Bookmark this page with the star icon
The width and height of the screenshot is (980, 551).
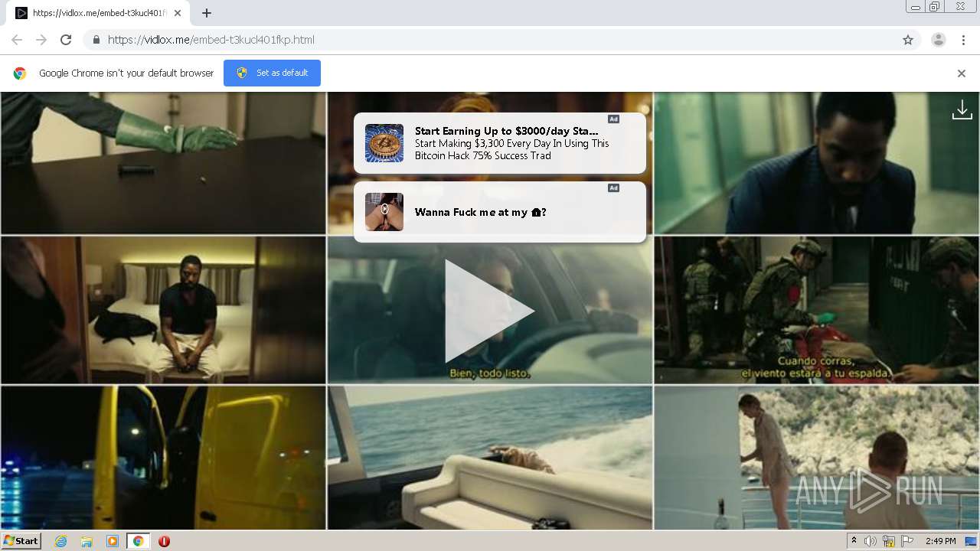point(908,40)
